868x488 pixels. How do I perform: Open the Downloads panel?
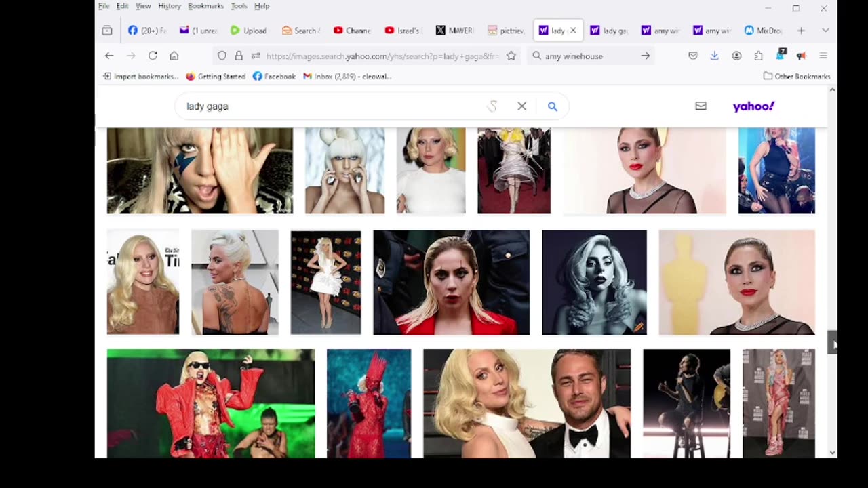(715, 56)
